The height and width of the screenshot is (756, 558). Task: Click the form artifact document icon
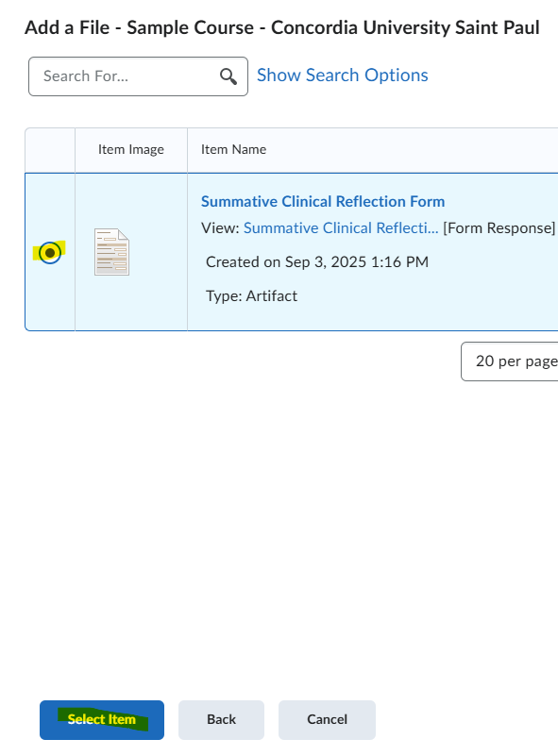(112, 252)
